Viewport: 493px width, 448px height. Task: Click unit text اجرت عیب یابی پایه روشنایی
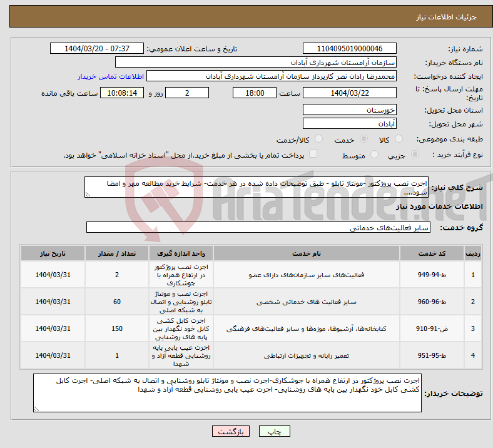[x=181, y=355]
